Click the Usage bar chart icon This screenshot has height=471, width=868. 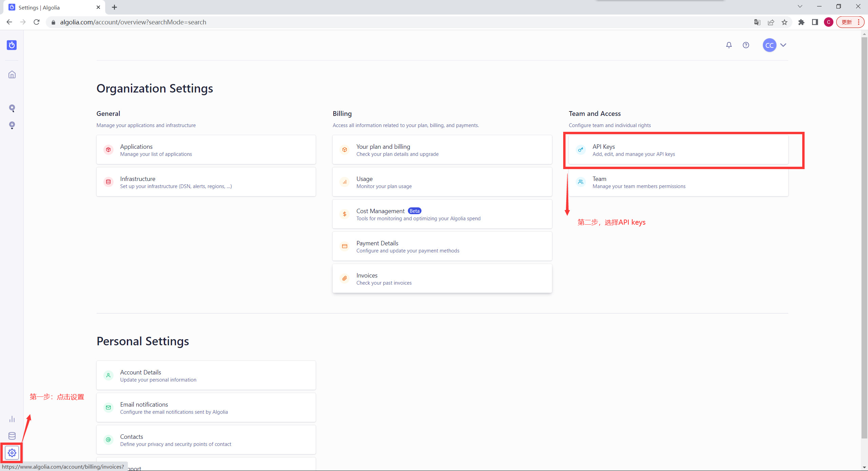344,182
